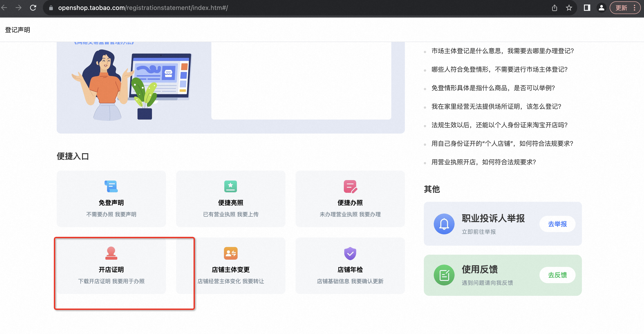Click the browser back arrow
The height and width of the screenshot is (334, 644).
click(x=4, y=8)
